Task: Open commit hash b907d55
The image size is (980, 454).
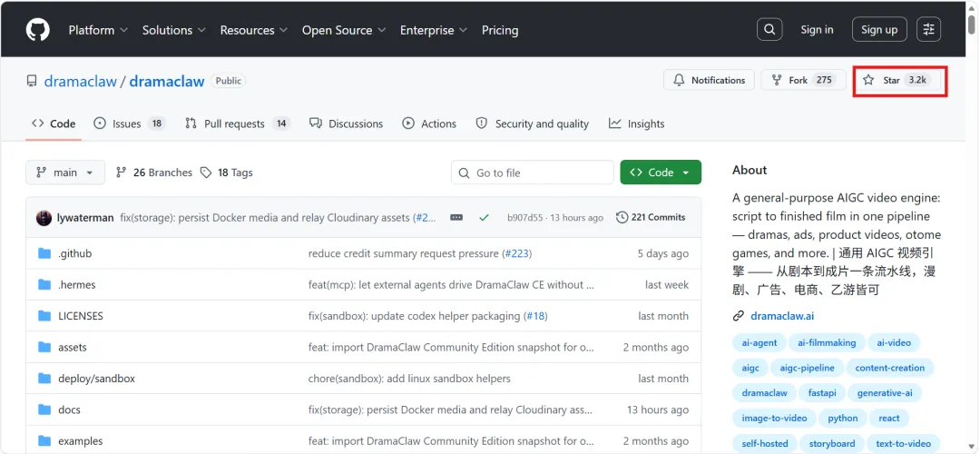Action: tap(524, 218)
